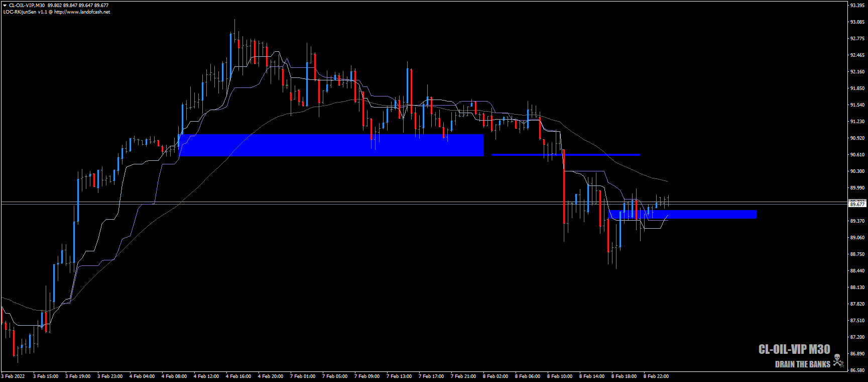The width and height of the screenshot is (868, 382).
Task: Click the 7 Feb 01:00 time label
Action: point(303,376)
